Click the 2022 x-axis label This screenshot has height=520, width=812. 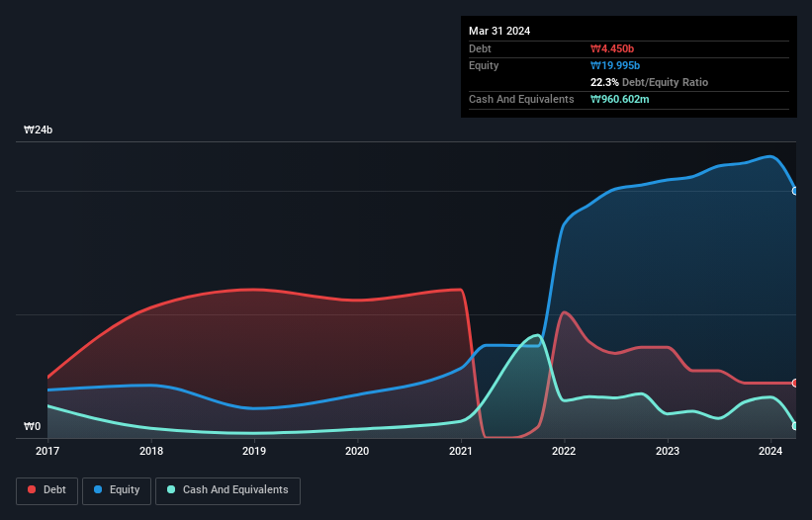pyautogui.click(x=564, y=451)
